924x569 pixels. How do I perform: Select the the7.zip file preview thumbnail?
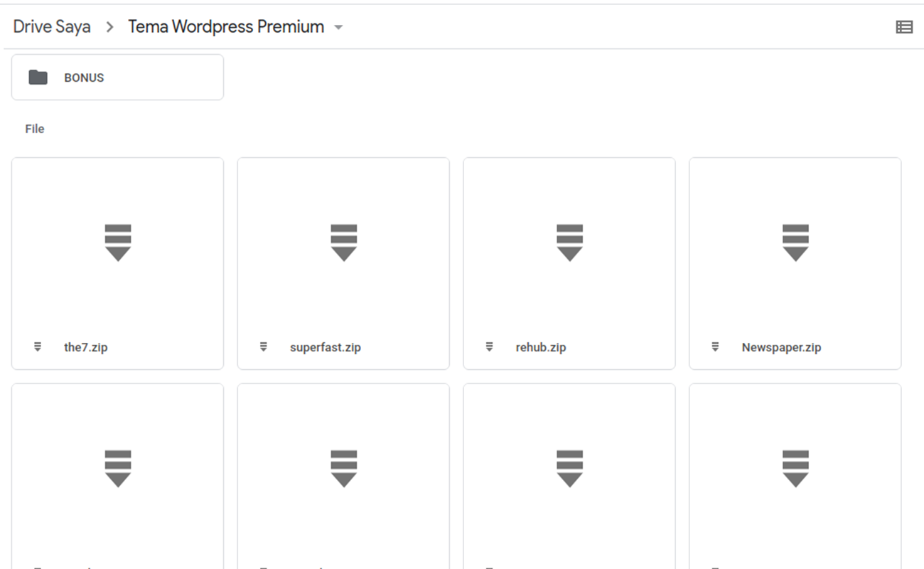coord(118,243)
